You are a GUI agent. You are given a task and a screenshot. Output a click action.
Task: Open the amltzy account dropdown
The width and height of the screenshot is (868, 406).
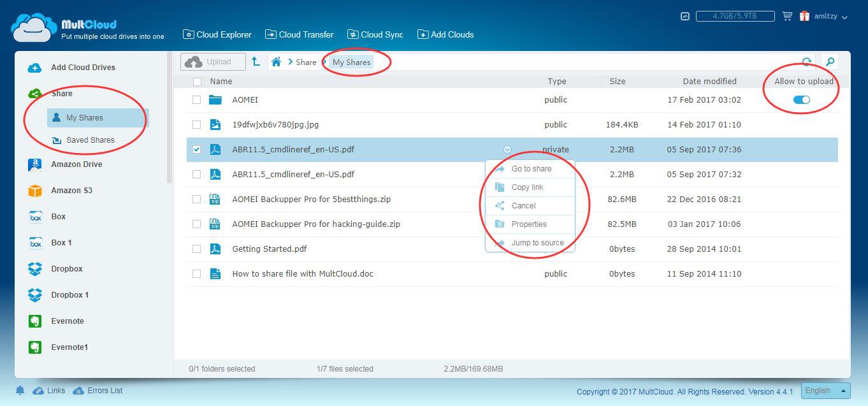pyautogui.click(x=831, y=17)
